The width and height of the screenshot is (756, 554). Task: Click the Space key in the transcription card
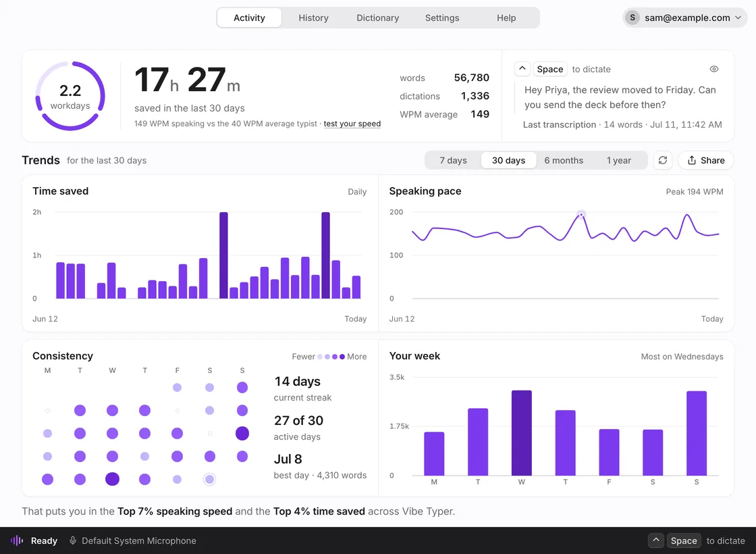(549, 69)
